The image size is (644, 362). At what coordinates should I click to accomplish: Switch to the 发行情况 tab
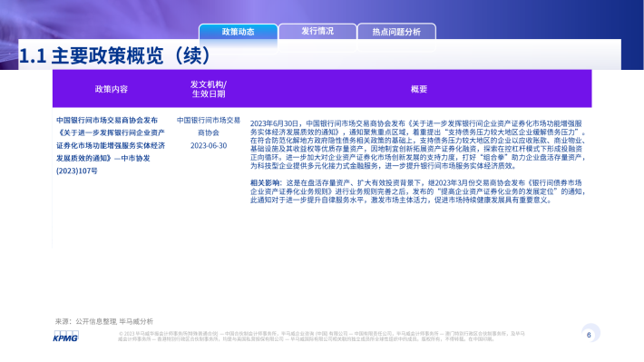pos(317,31)
